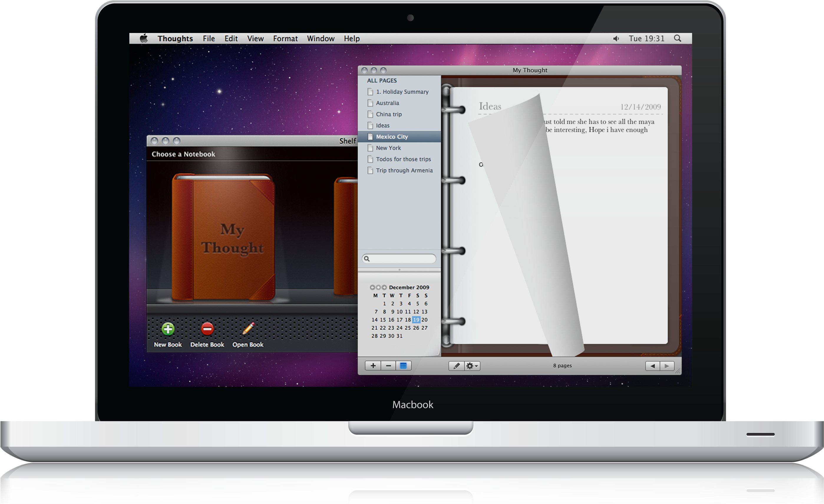Select December 14 in calendar

point(374,320)
